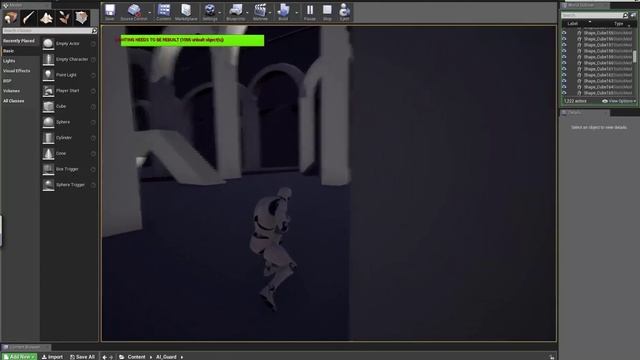Open the Cinematics dropdown arrow
Viewport: 640px width, 360px height.
point(270,13)
